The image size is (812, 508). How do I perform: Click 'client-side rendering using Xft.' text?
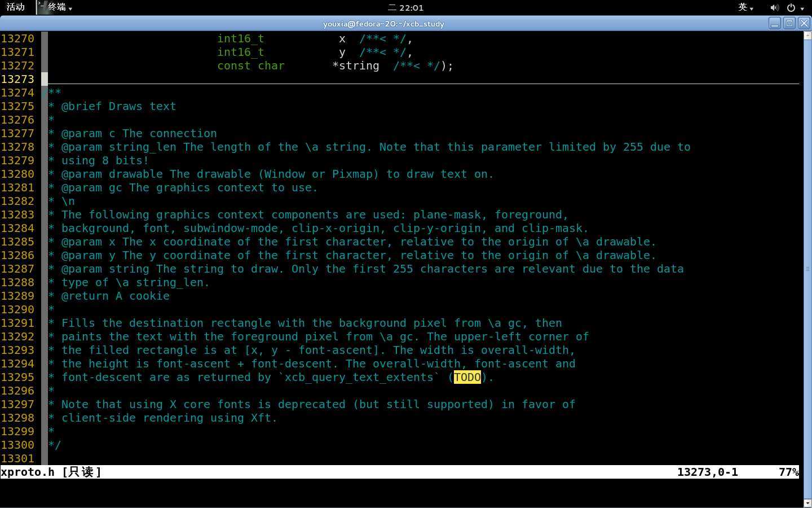click(x=169, y=418)
